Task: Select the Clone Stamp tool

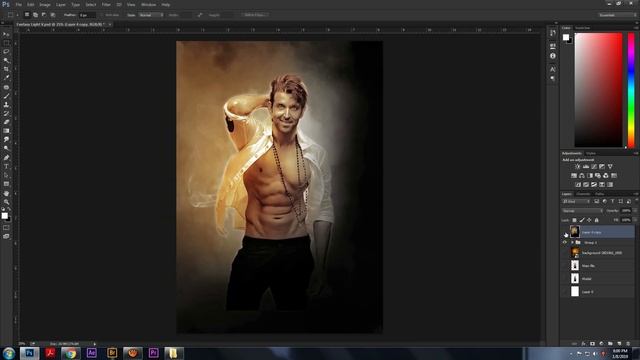Action: point(6,104)
